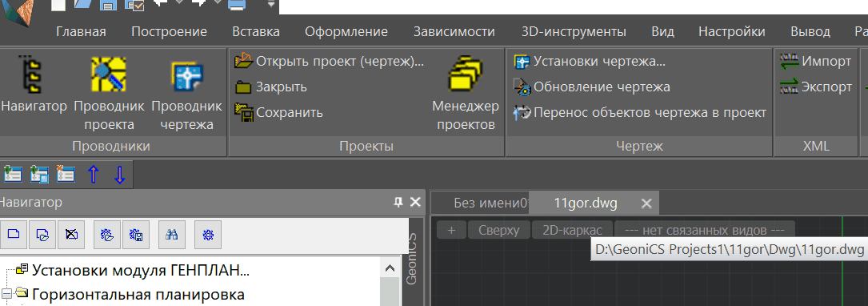Screen dimensions: 868x306
Task: Select Установки модуля ГЕНПЛАН... tree item
Action: tap(141, 271)
